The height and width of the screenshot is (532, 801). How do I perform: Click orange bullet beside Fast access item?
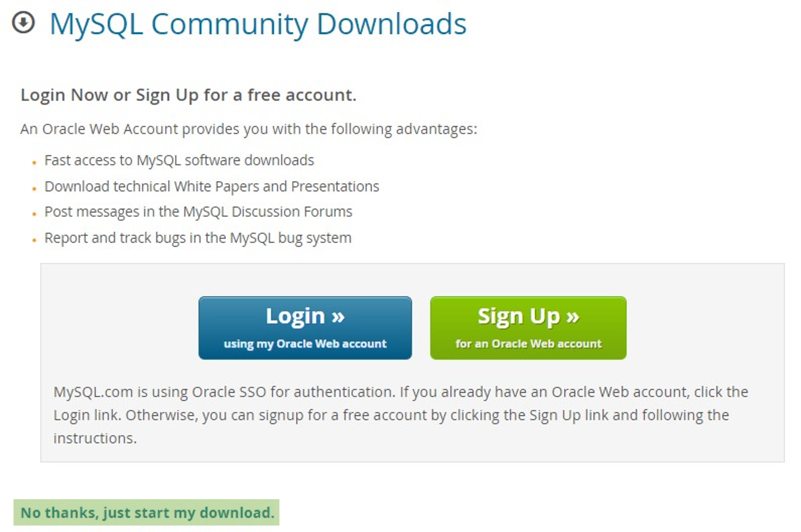pos(34,163)
